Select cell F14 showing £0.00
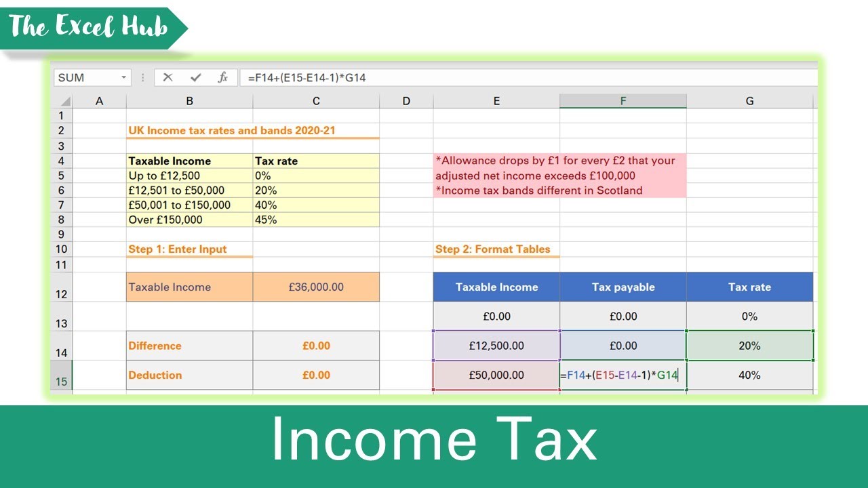This screenshot has width=868, height=488. (623, 346)
